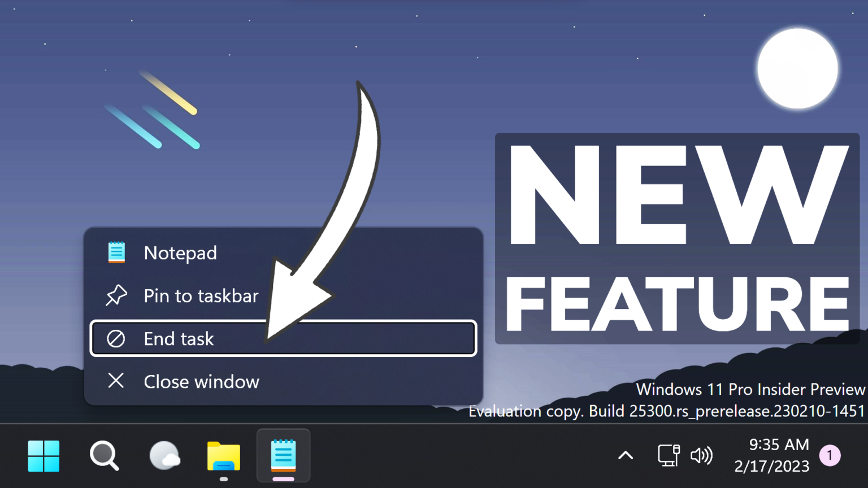868x488 pixels.
Task: Open File Explorer from the taskbar
Action: (224, 456)
